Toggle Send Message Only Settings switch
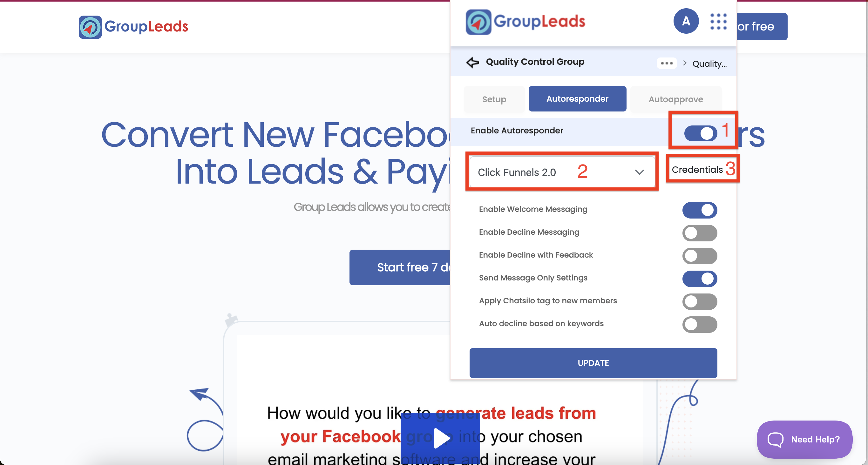 (700, 279)
